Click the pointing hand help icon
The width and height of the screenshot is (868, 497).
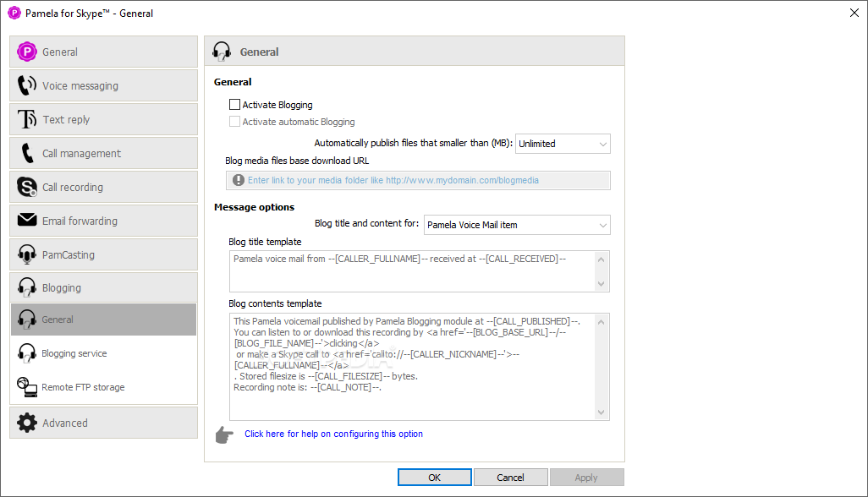tap(224, 435)
